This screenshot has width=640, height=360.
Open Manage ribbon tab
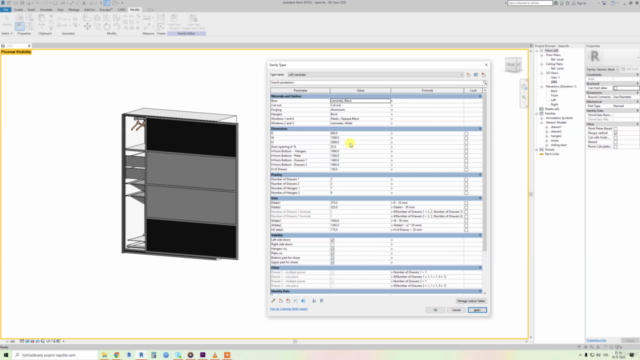point(74,9)
